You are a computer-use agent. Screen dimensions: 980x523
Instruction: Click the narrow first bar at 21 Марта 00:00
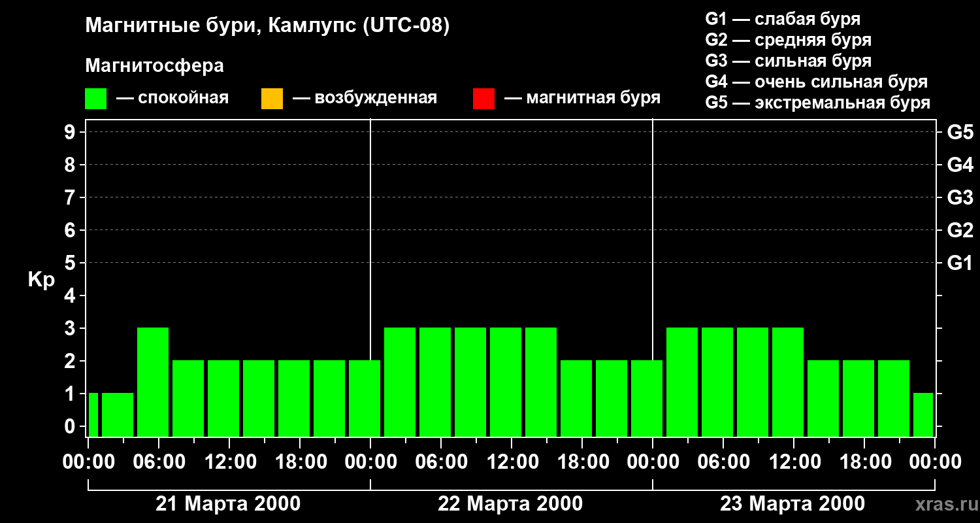coord(93,414)
